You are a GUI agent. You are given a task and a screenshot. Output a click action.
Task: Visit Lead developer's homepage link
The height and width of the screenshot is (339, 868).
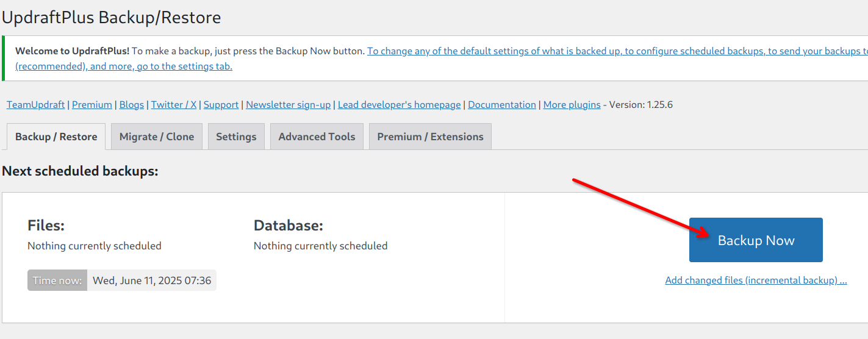point(399,105)
